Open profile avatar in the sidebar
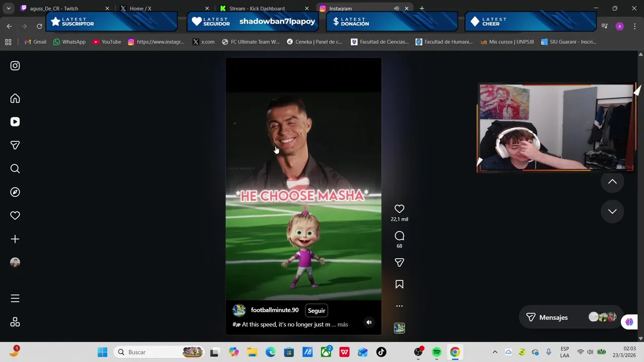 click(15, 262)
